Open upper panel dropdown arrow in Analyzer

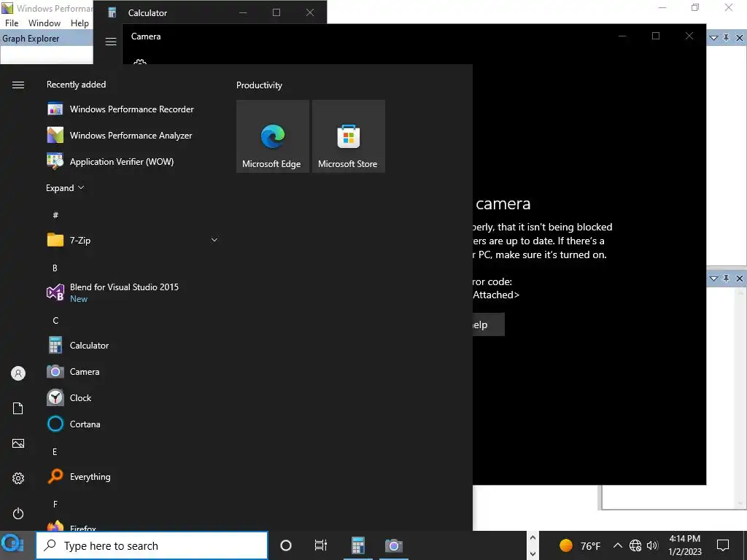(713, 38)
